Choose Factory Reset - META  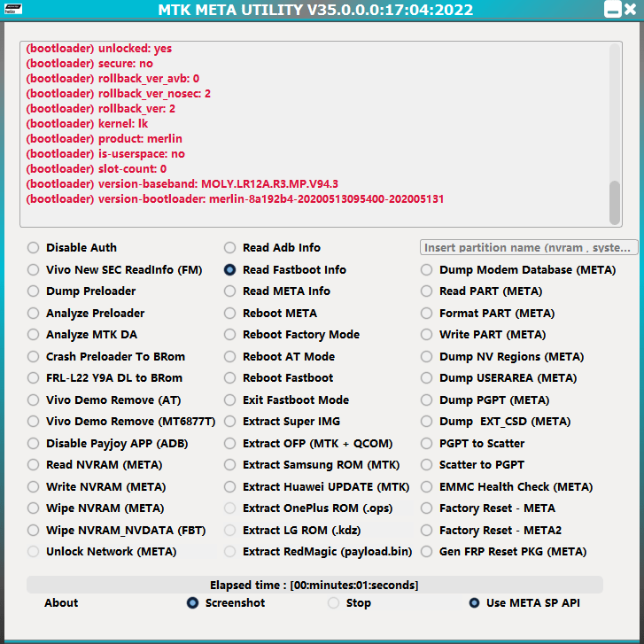[x=427, y=508]
